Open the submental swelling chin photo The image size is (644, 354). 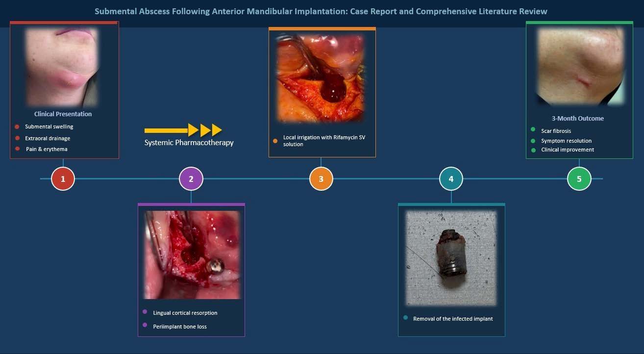click(63, 68)
